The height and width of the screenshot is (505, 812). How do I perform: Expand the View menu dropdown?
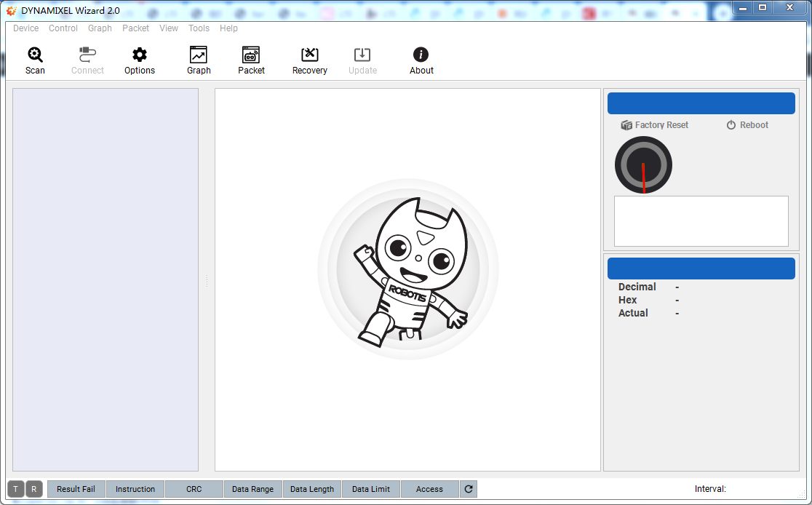pos(169,28)
